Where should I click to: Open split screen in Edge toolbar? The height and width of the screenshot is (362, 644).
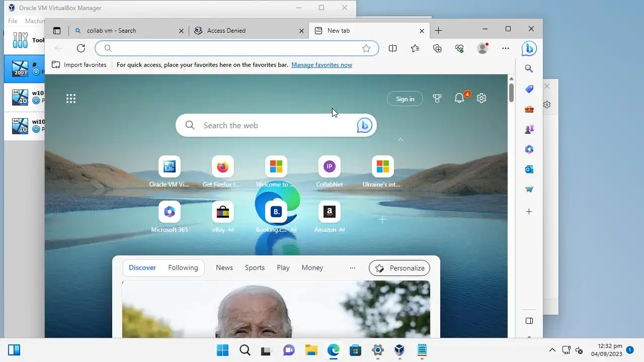click(393, 48)
